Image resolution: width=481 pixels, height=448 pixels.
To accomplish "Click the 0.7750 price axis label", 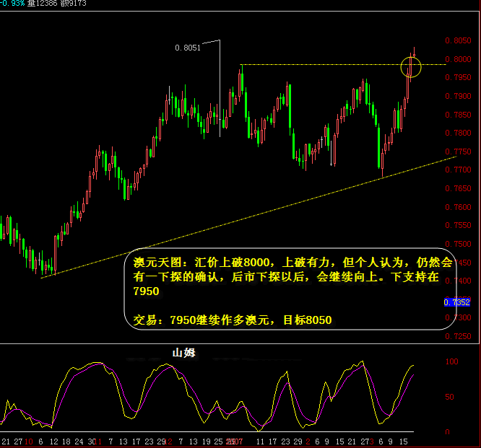I will (x=458, y=151).
